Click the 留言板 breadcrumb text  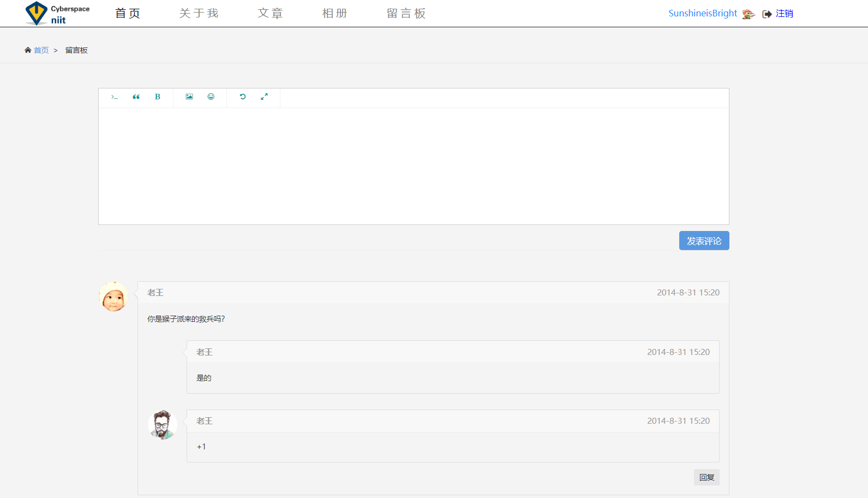tap(76, 50)
